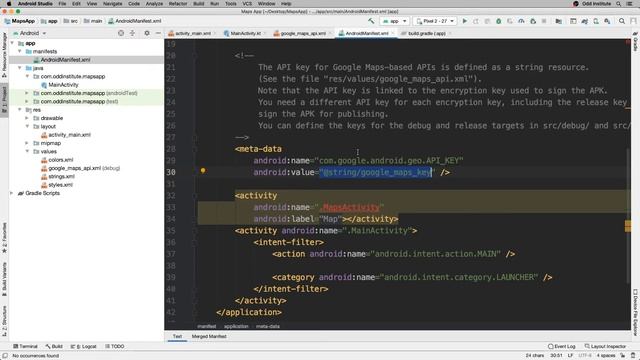The height and width of the screenshot is (360, 640).
Task: Click the layout window icon in toolbar
Action: 573,21
